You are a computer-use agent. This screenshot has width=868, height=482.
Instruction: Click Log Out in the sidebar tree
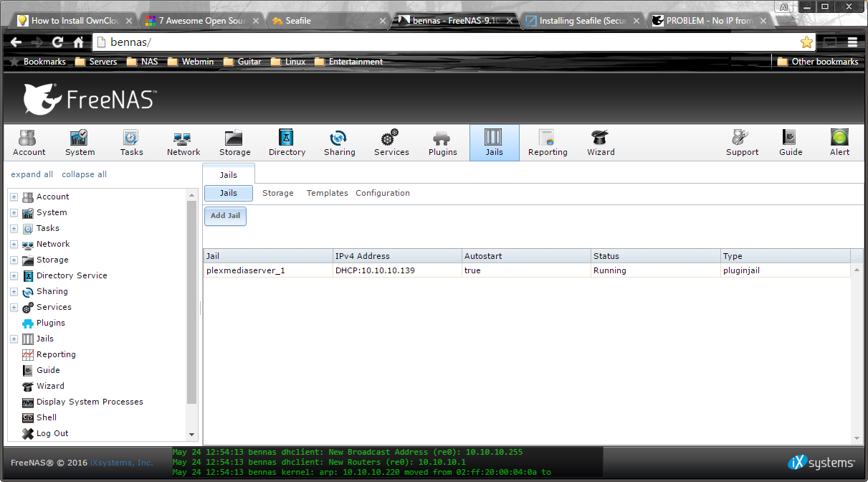52,434
